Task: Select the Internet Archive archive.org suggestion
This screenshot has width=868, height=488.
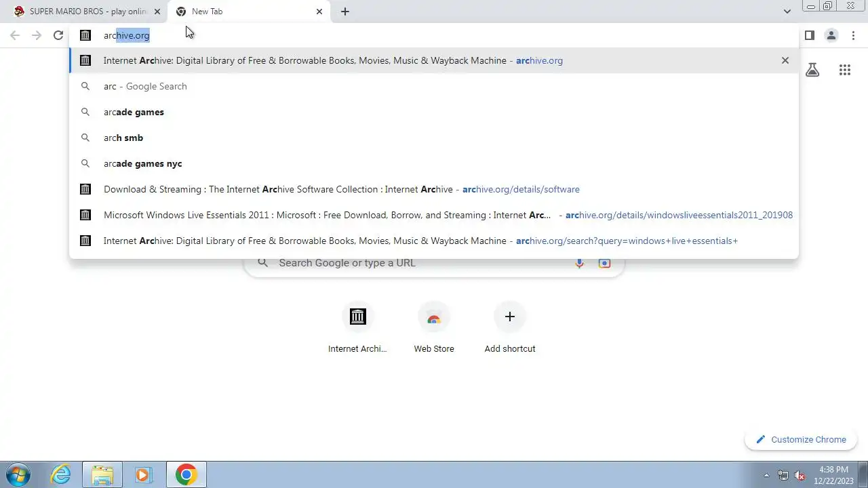Action: click(434, 60)
